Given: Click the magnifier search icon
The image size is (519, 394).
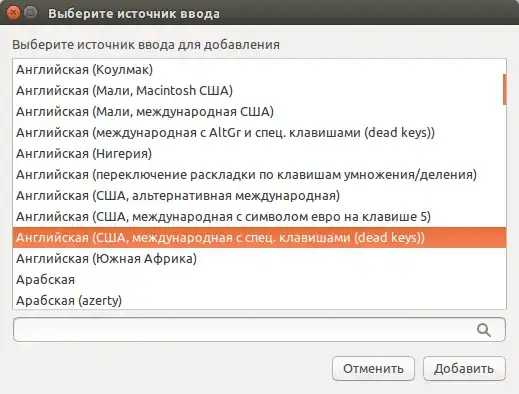Looking at the screenshot, I should (483, 330).
